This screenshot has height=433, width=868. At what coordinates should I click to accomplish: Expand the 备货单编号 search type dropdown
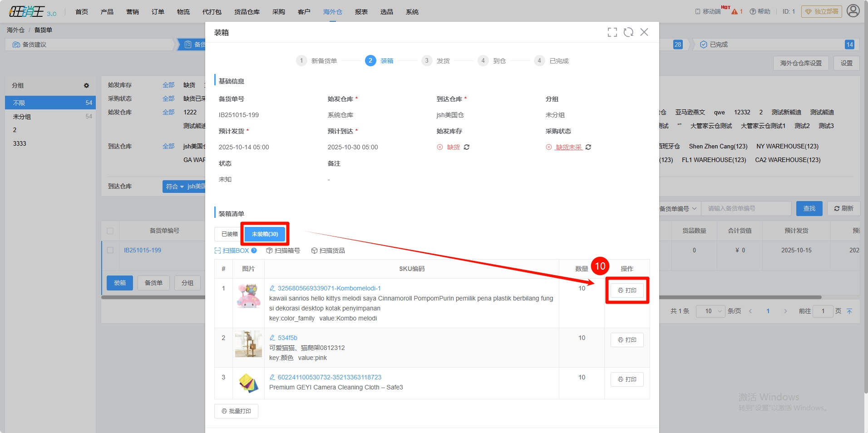pyautogui.click(x=678, y=209)
